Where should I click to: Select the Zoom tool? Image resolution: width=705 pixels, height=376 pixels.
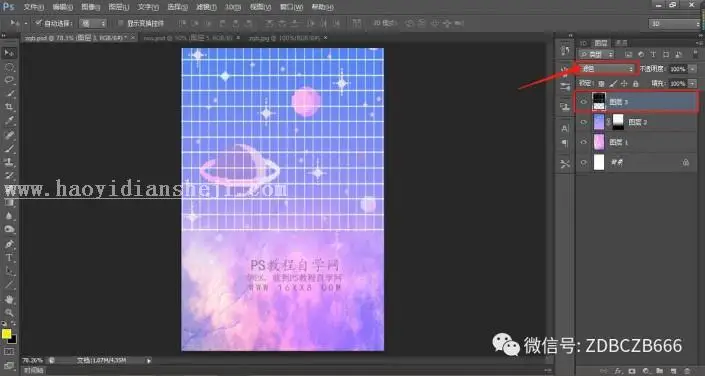point(9,312)
